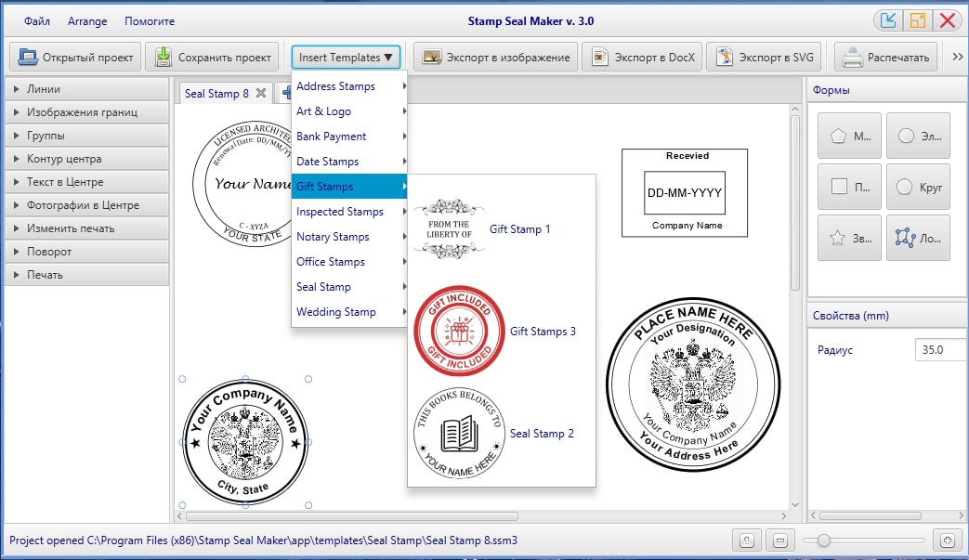
Task: Expand the Фотографии в Центре panel
Action: 86,205
